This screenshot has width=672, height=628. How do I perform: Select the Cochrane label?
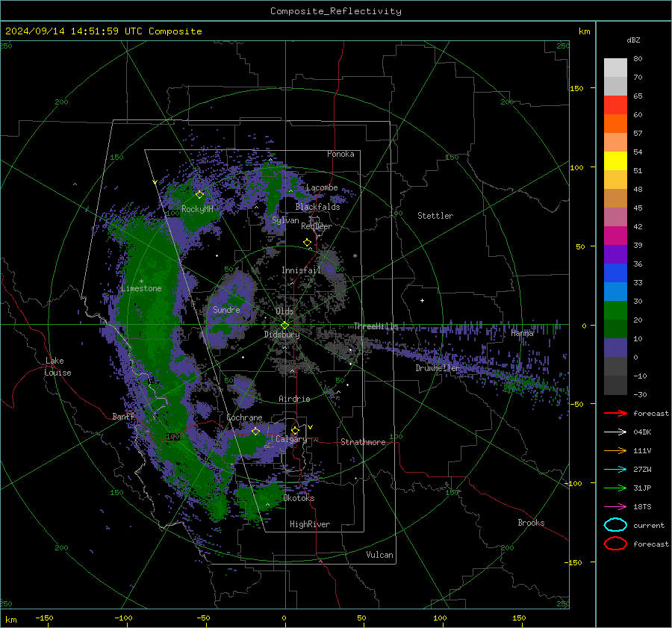tap(244, 417)
